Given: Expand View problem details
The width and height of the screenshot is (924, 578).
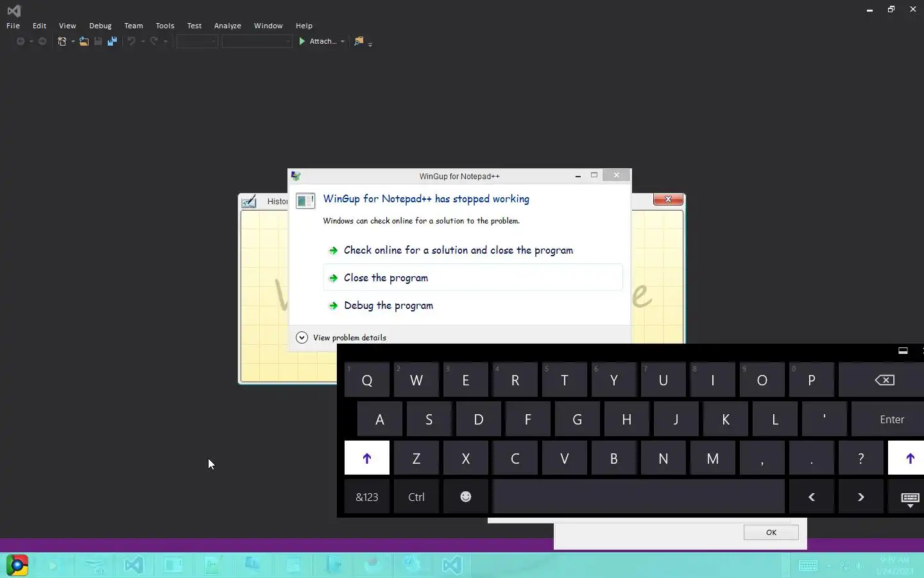Looking at the screenshot, I should pyautogui.click(x=341, y=337).
